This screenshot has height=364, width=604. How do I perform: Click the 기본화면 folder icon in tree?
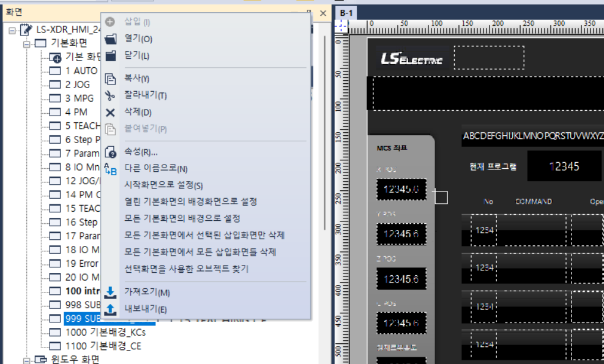[x=40, y=43]
